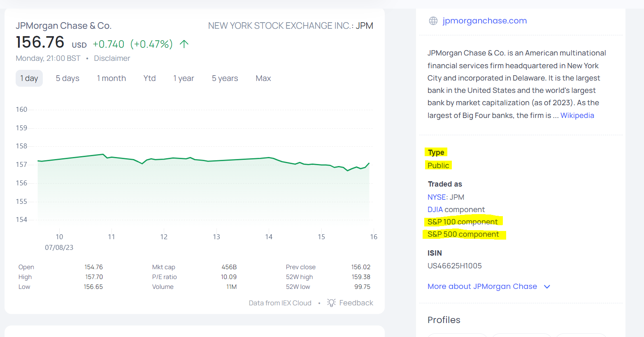This screenshot has height=337, width=644.
Task: Click the ISIN code US46625H1005
Action: (455, 266)
